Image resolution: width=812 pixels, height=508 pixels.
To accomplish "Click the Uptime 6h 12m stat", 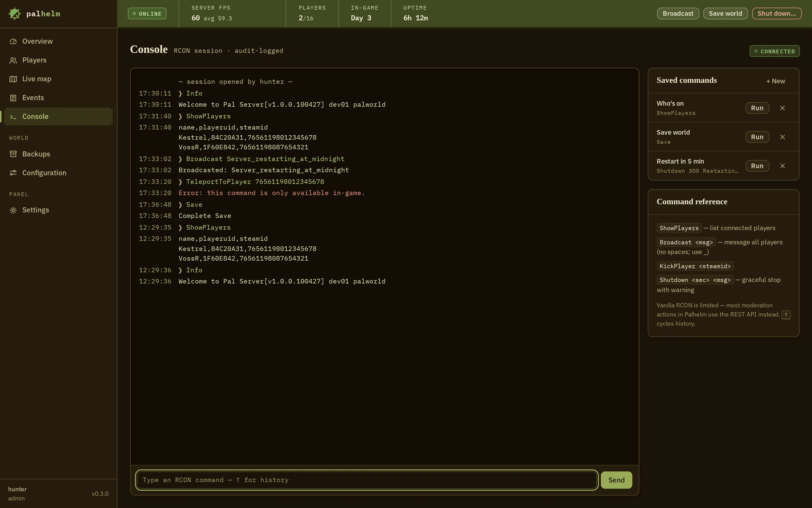I will (x=415, y=13).
